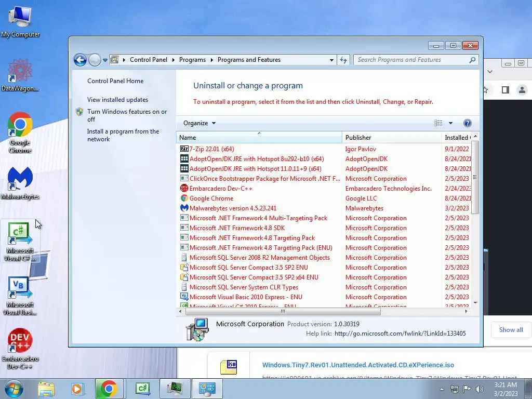Switch to Chrome on the taskbar
Screen dimensions: 532x399
(x=109, y=389)
